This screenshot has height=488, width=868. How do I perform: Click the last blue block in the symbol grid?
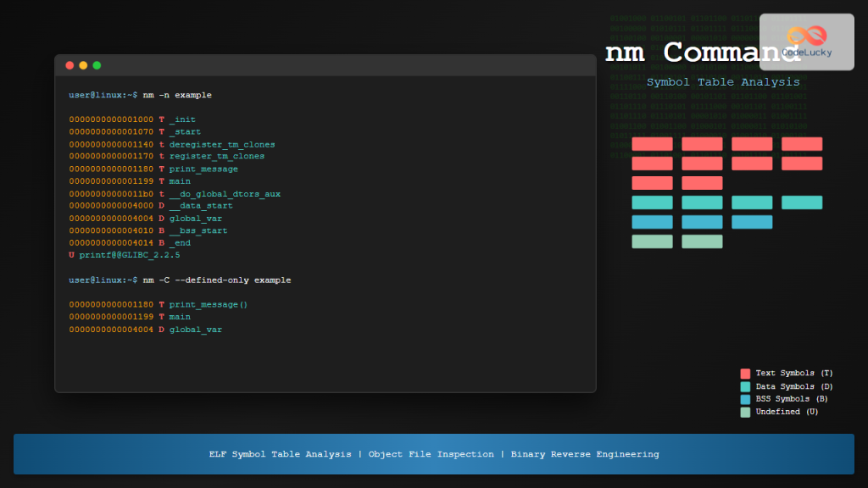tap(751, 221)
